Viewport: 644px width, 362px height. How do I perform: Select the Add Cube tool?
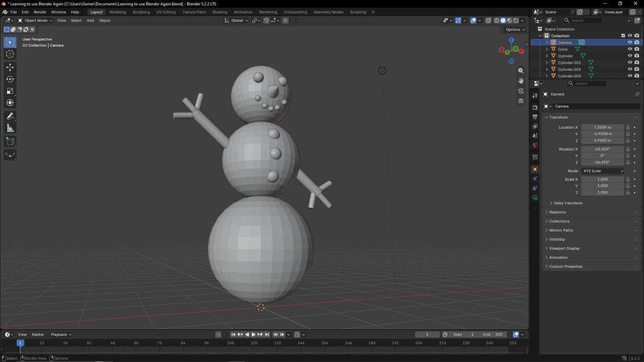point(10,141)
